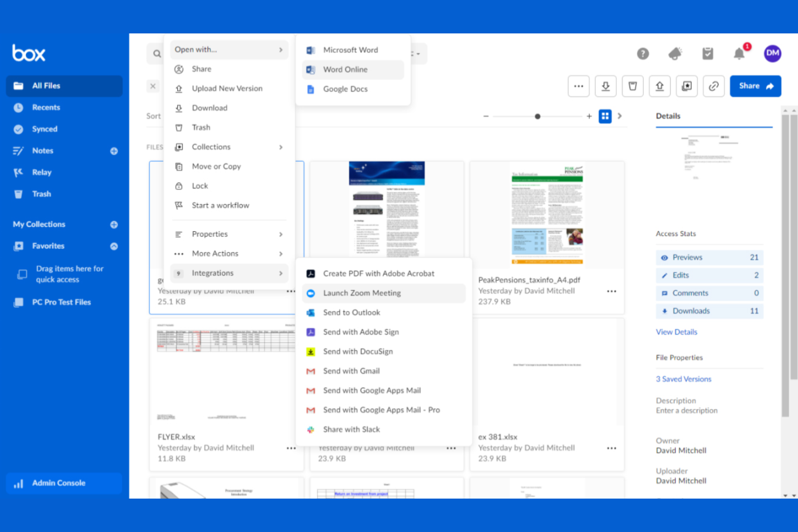The height and width of the screenshot is (532, 798).
Task: Open the help question mark icon
Action: point(643,53)
